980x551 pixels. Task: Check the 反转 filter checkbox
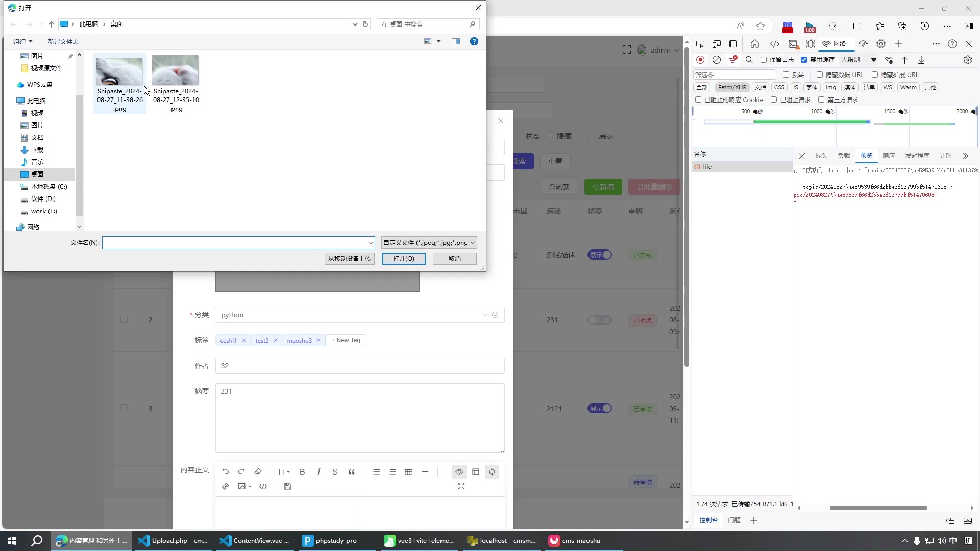pyautogui.click(x=786, y=74)
